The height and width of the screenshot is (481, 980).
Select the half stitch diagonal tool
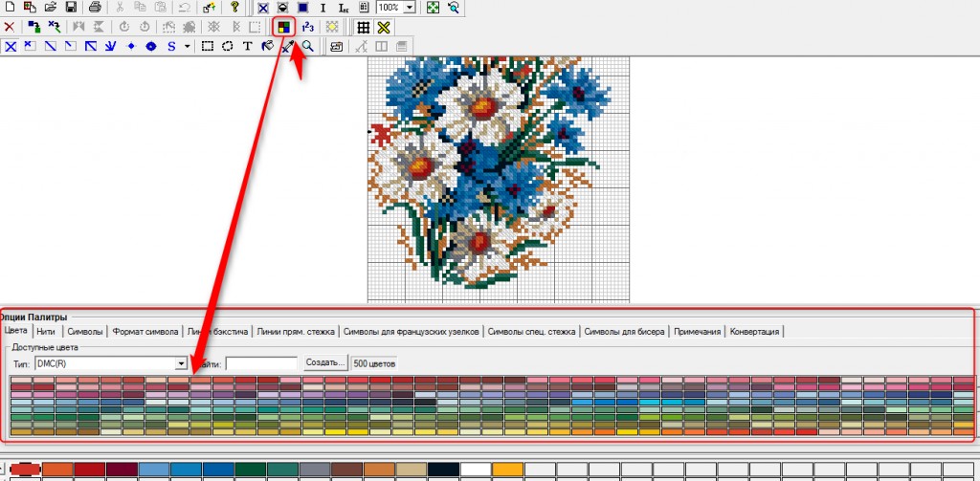click(50, 46)
